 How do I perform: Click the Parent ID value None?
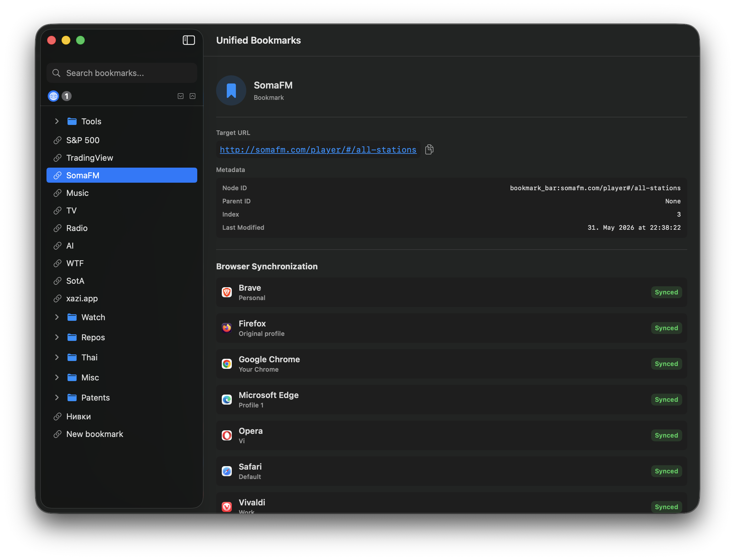tap(673, 201)
